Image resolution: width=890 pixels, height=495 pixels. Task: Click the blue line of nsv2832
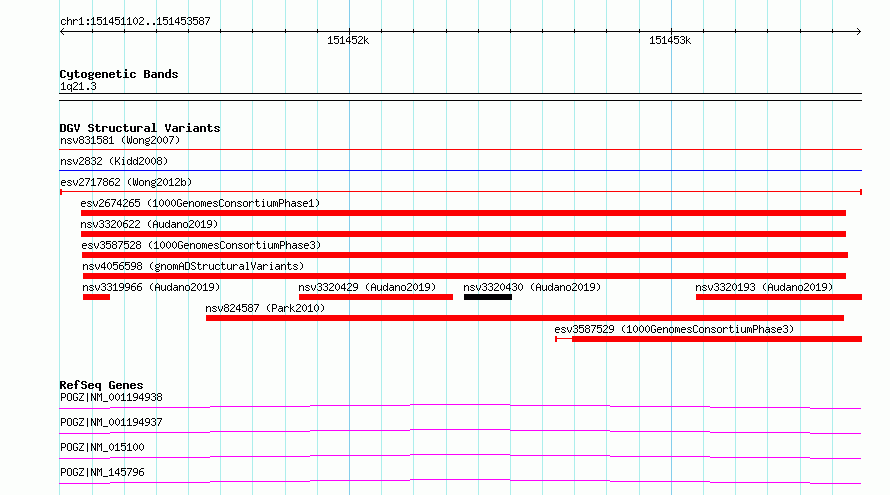click(460, 170)
